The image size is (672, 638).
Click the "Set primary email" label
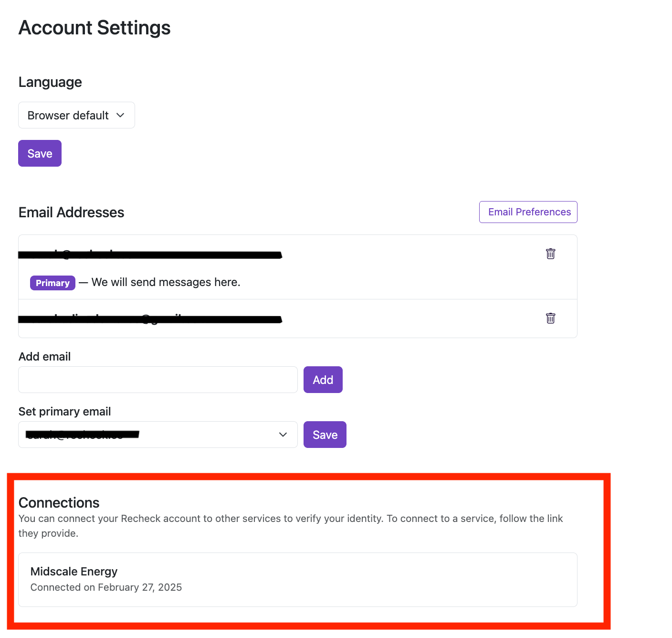[64, 412]
